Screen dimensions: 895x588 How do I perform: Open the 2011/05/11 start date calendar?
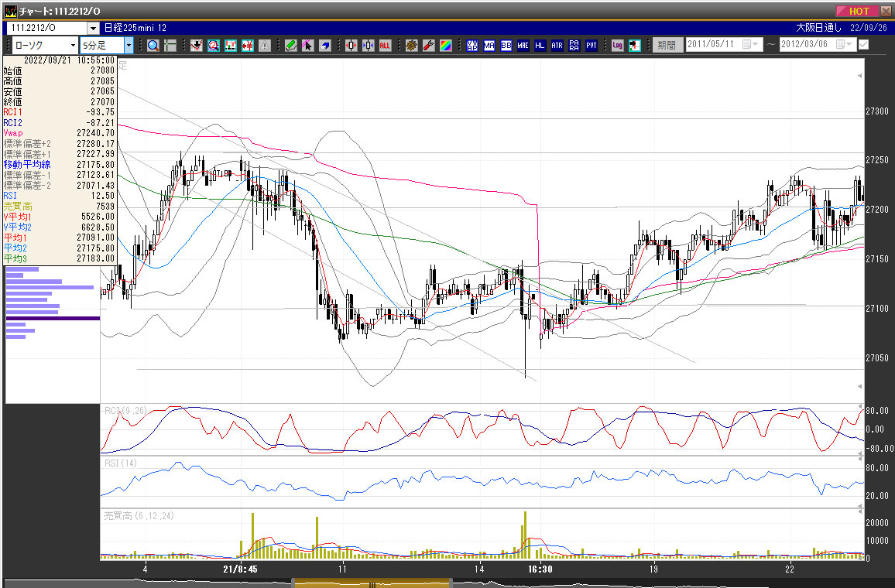tap(749, 44)
